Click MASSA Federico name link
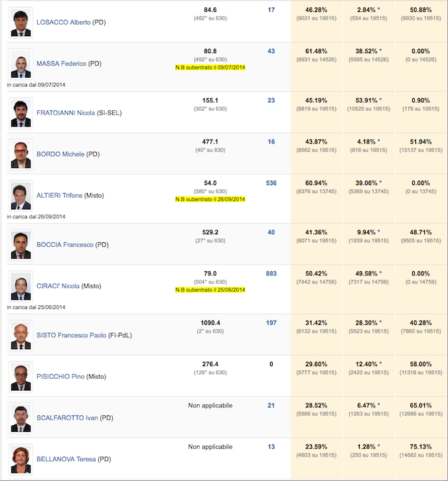The image size is (448, 481). coord(61,64)
